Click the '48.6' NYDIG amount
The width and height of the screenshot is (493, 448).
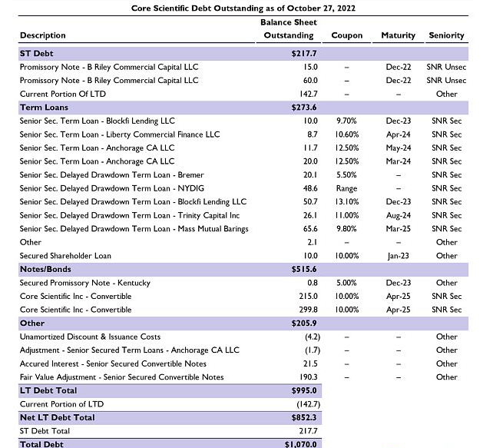tap(310, 188)
